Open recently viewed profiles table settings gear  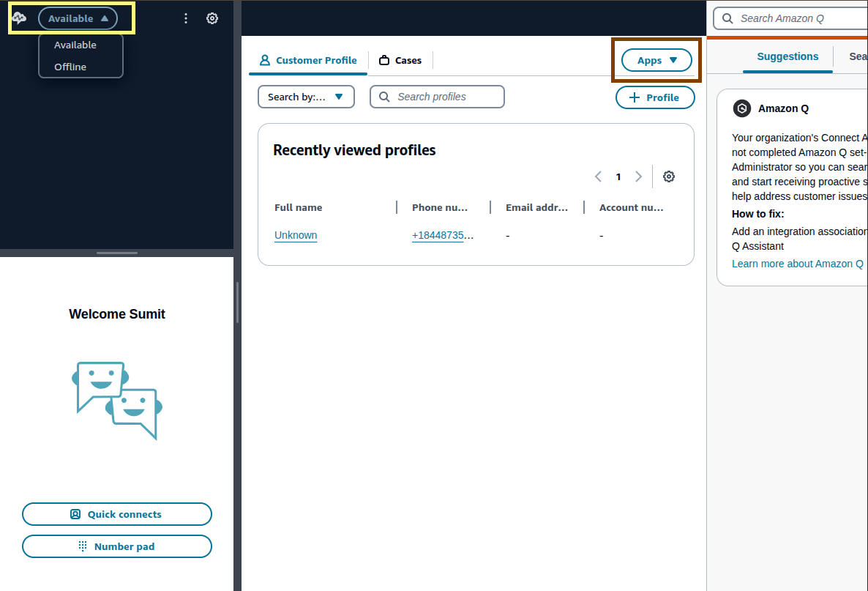[668, 176]
